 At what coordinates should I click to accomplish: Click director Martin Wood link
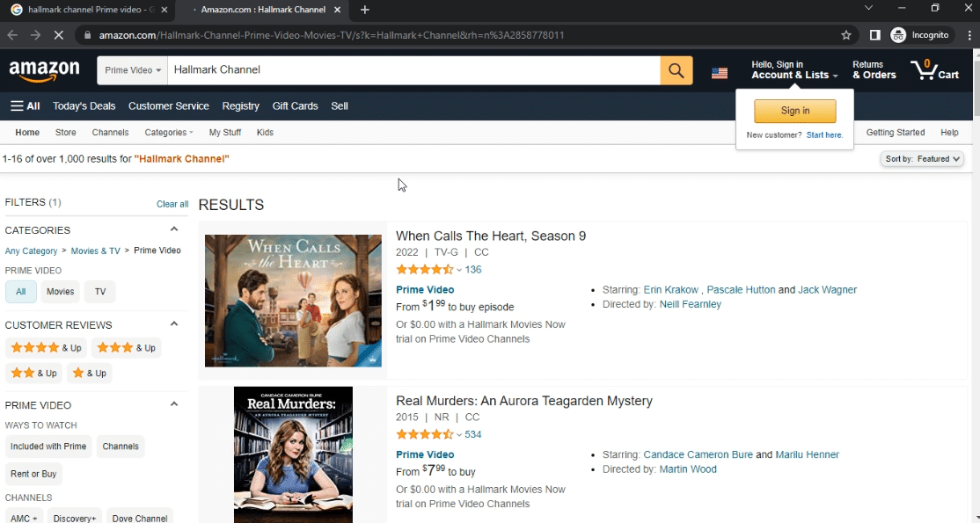pos(688,469)
